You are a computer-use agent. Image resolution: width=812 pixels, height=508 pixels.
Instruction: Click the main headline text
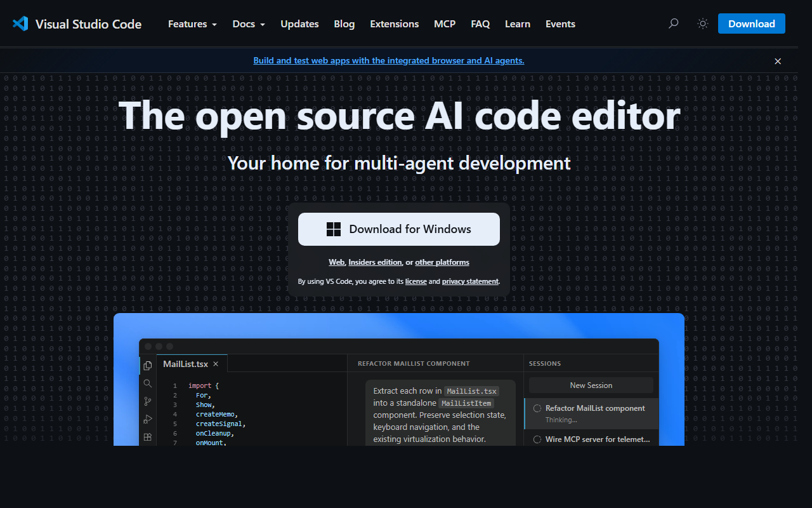[400, 116]
